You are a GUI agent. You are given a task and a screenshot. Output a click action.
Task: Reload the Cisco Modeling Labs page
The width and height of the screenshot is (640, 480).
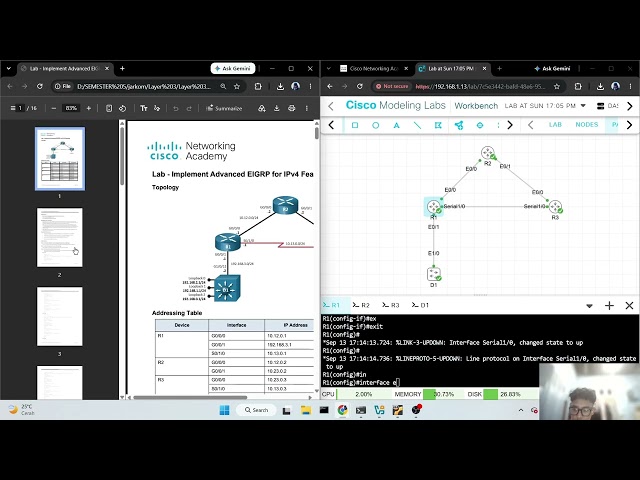pyautogui.click(x=360, y=86)
